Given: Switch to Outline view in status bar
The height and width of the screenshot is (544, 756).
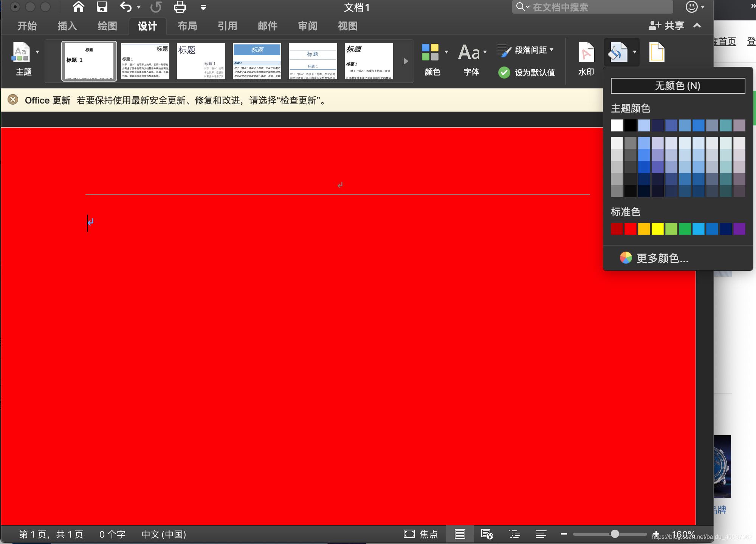Looking at the screenshot, I should tap(514, 534).
